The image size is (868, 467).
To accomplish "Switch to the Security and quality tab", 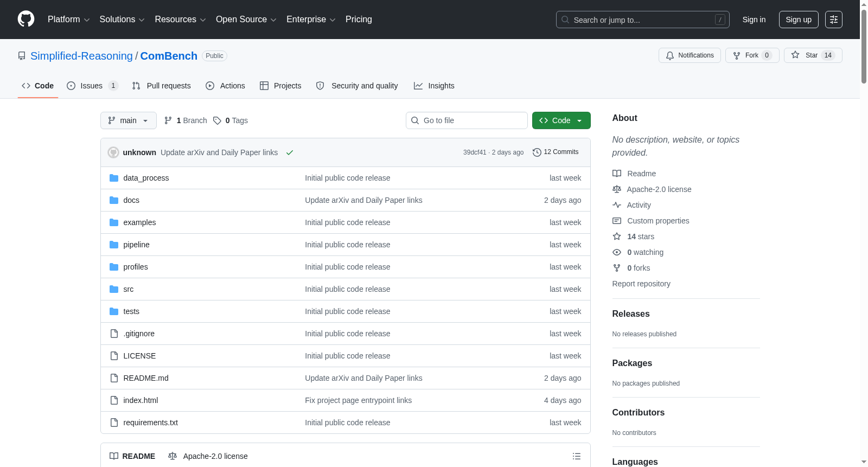I will pyautogui.click(x=357, y=86).
